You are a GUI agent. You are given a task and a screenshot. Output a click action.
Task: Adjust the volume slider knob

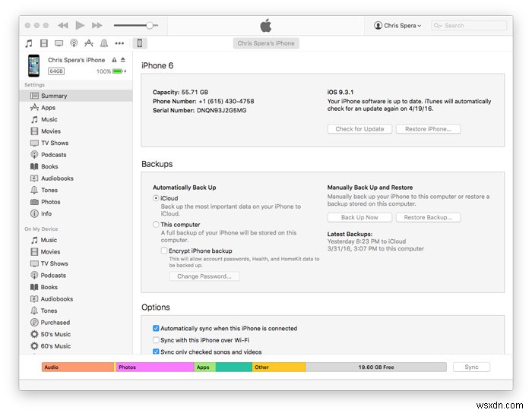coord(150,25)
